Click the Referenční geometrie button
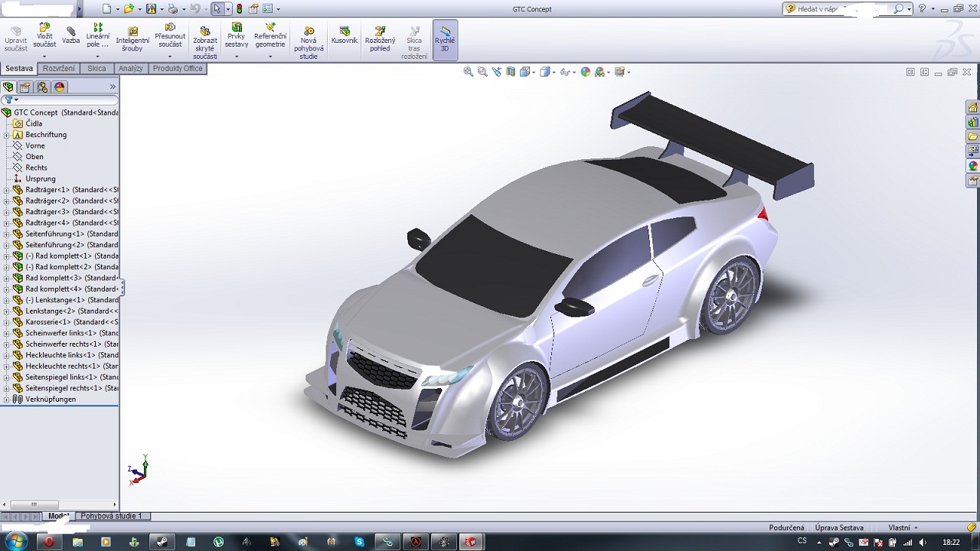This screenshot has height=551, width=980. [270, 39]
